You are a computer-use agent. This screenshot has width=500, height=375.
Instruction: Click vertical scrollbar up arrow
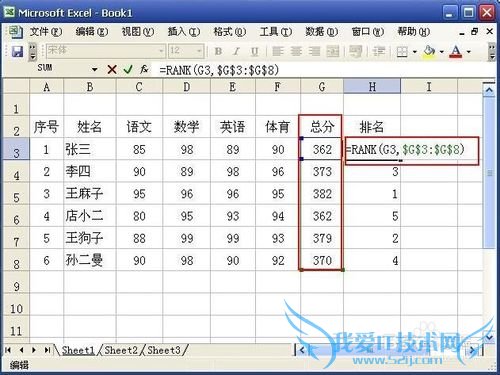coord(489,90)
